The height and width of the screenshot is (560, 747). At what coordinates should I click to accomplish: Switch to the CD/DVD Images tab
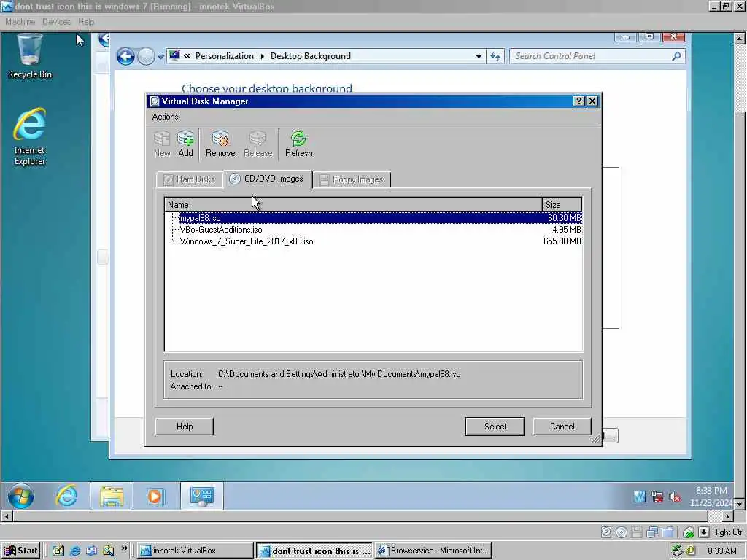click(x=267, y=179)
